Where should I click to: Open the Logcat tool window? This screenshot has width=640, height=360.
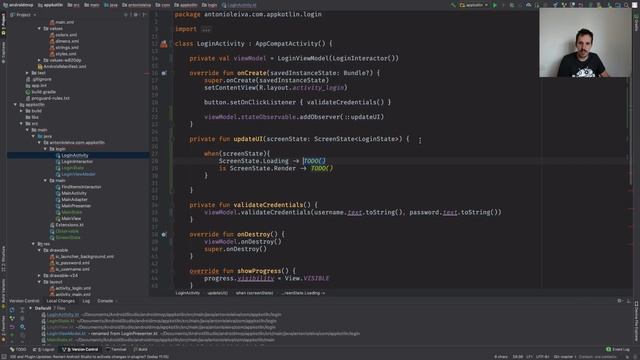coord(45,349)
